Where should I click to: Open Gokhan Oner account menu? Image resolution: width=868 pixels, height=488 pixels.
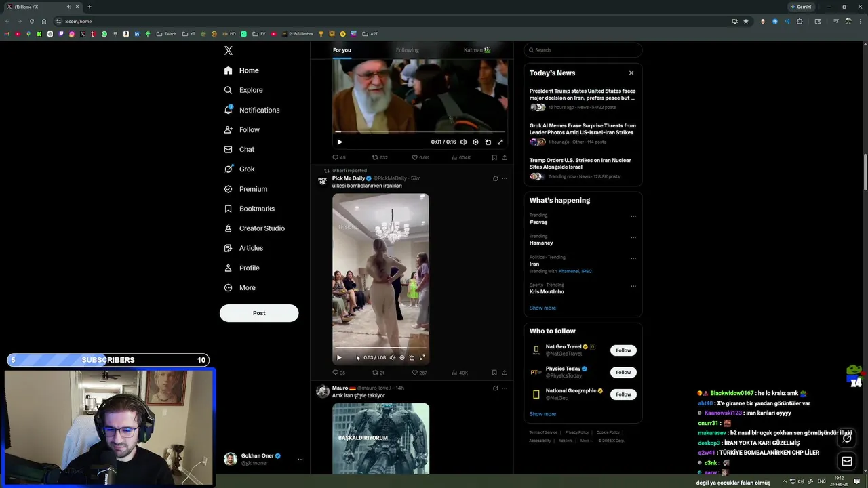click(263, 459)
